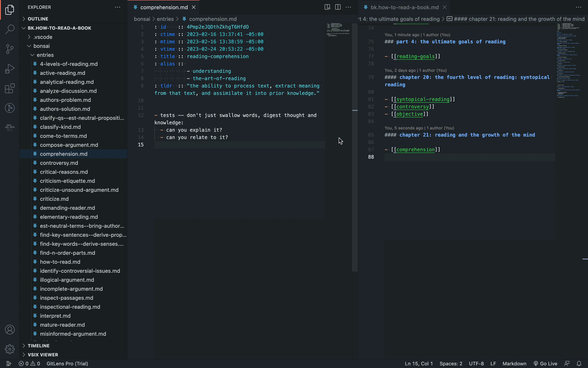Place cursor on line 15 of comprehension.md
The height and width of the screenshot is (368, 588).
click(x=239, y=145)
